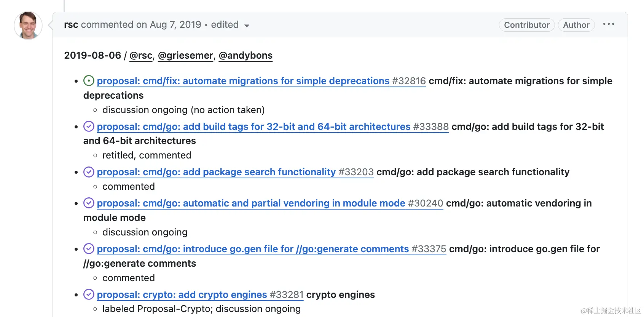The height and width of the screenshot is (317, 644).
Task: Open the three-dot comment options menu
Action: point(609,24)
